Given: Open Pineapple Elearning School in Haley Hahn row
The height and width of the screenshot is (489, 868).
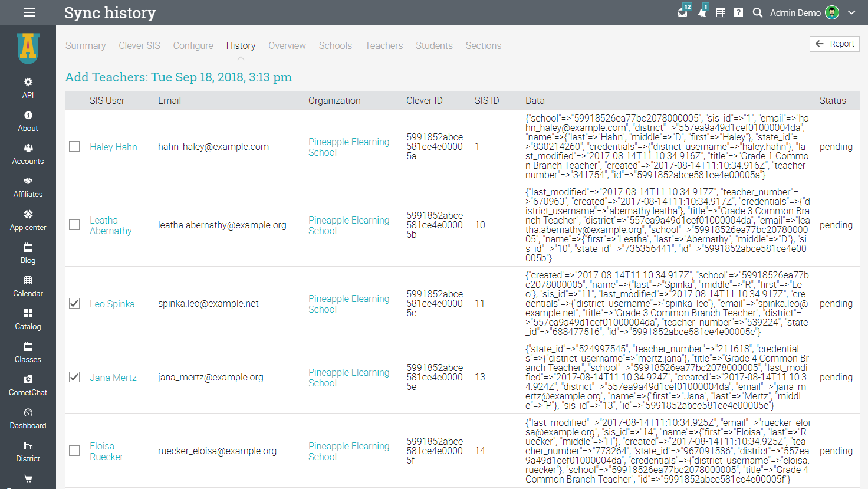Looking at the screenshot, I should click(348, 147).
